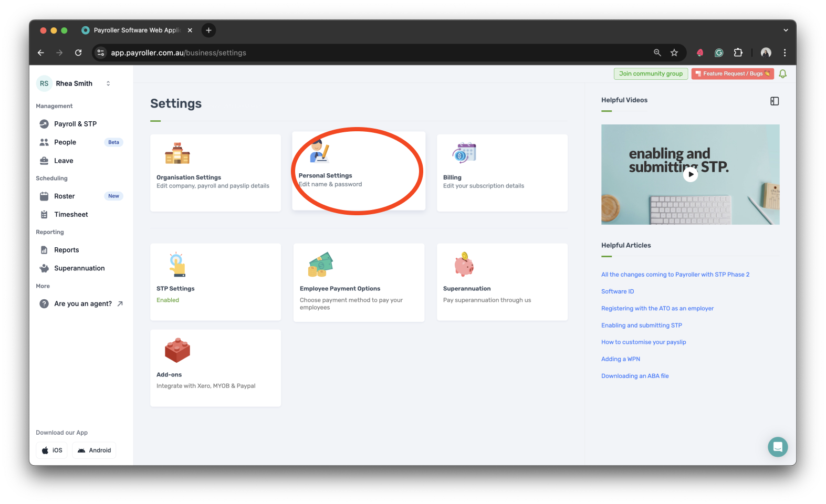
Task: Open the notifications bell
Action: pos(782,74)
